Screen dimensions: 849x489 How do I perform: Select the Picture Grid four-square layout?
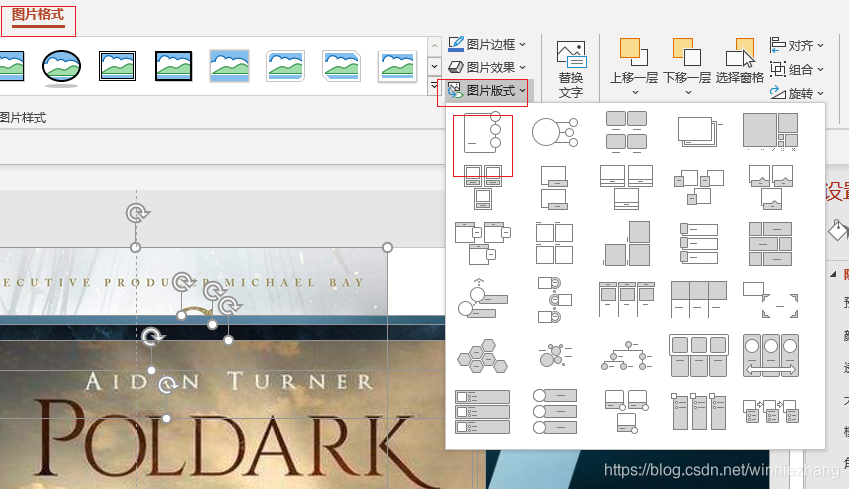coord(554,243)
